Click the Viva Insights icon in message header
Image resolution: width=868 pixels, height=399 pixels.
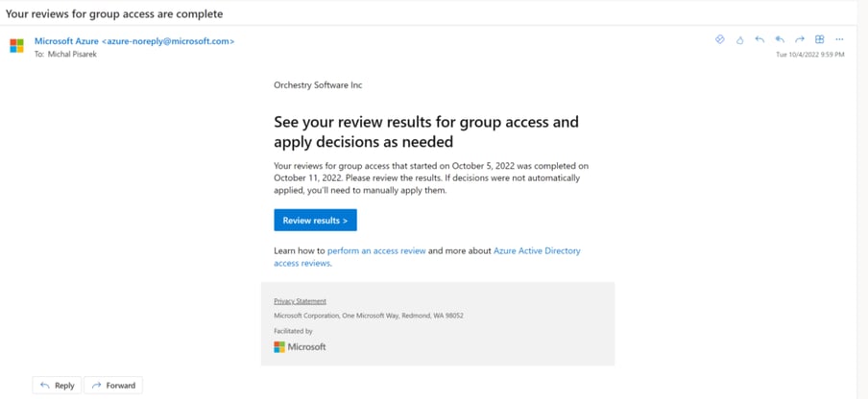point(719,39)
